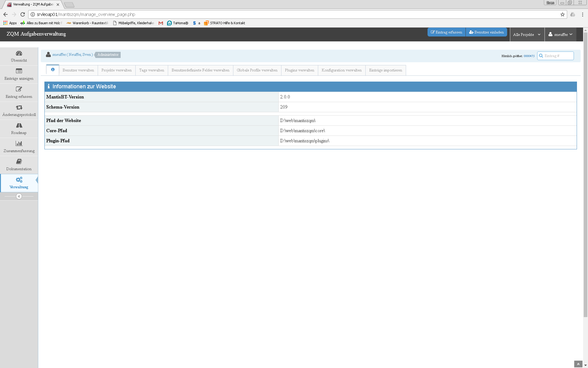Image resolution: width=588 pixels, height=368 pixels.
Task: Select the Verwaltung gears icon
Action: (19, 180)
